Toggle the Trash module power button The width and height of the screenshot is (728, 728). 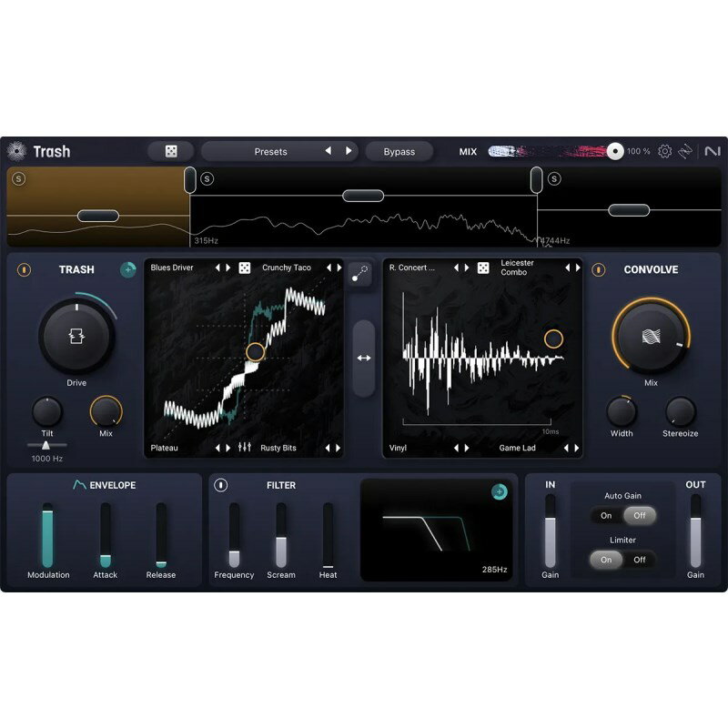[24, 269]
